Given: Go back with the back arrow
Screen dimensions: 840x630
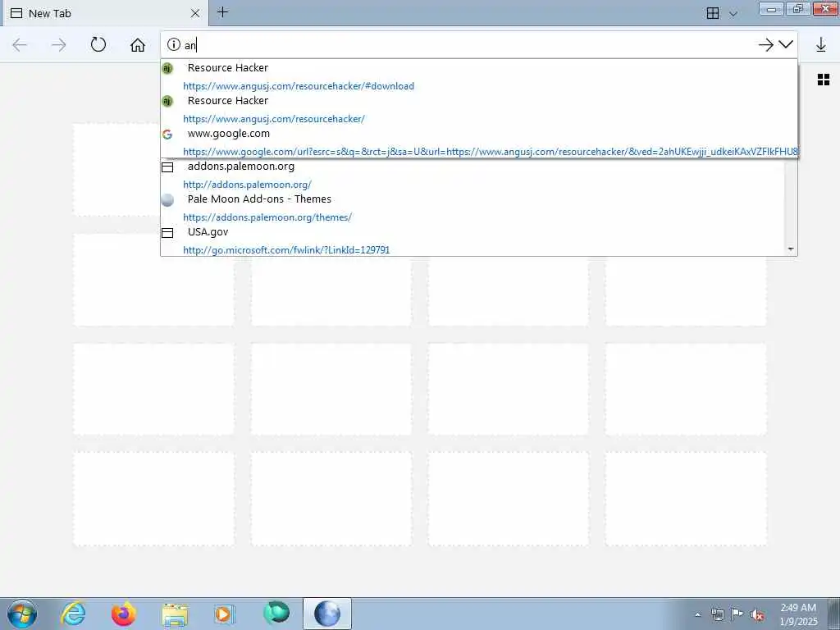Looking at the screenshot, I should pyautogui.click(x=20, y=44).
